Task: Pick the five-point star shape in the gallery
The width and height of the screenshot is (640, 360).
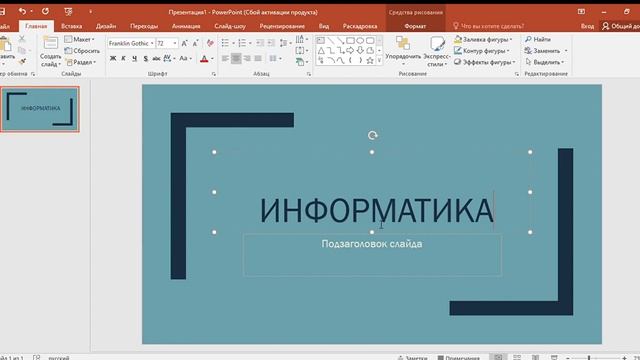Action: pyautogui.click(x=370, y=60)
